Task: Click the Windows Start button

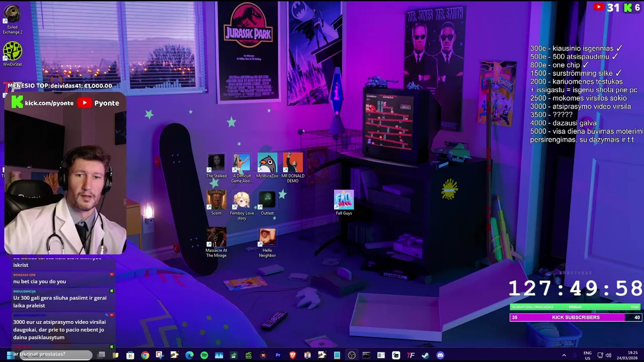Action: click(10, 355)
